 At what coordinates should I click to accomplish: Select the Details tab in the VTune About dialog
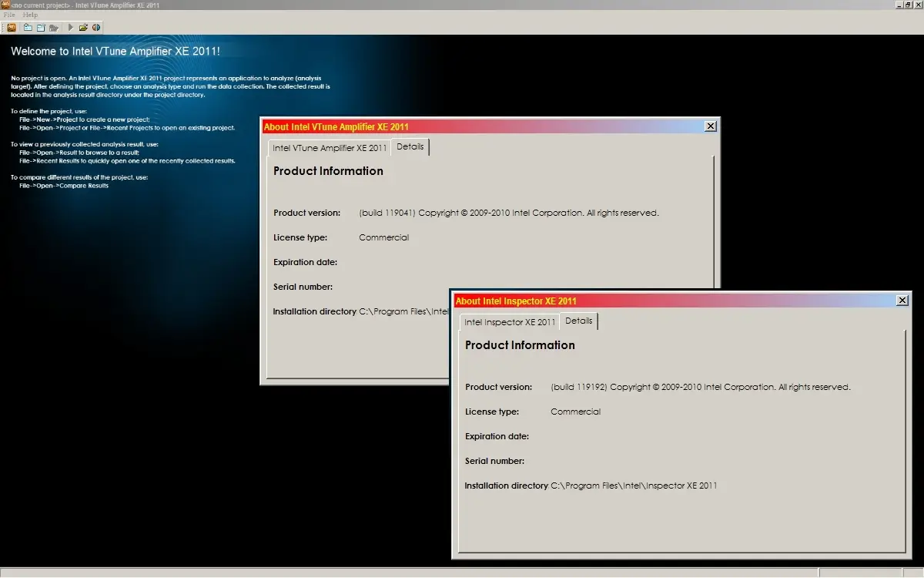click(x=410, y=146)
